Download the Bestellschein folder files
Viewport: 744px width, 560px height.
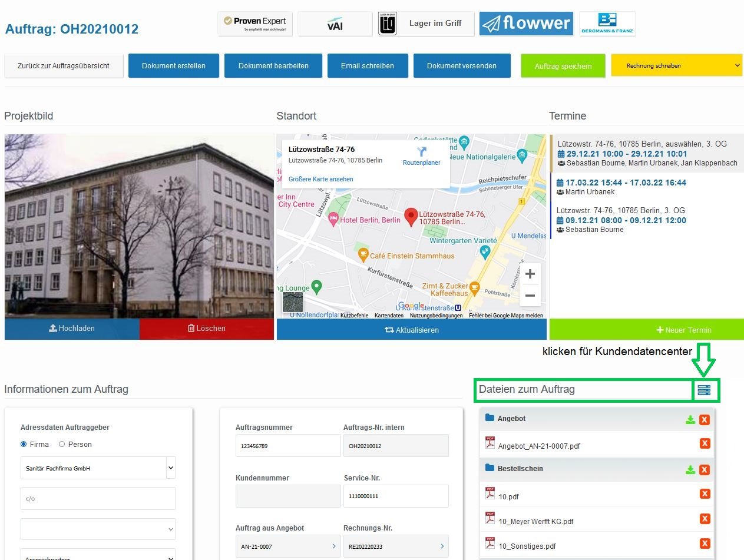click(690, 470)
